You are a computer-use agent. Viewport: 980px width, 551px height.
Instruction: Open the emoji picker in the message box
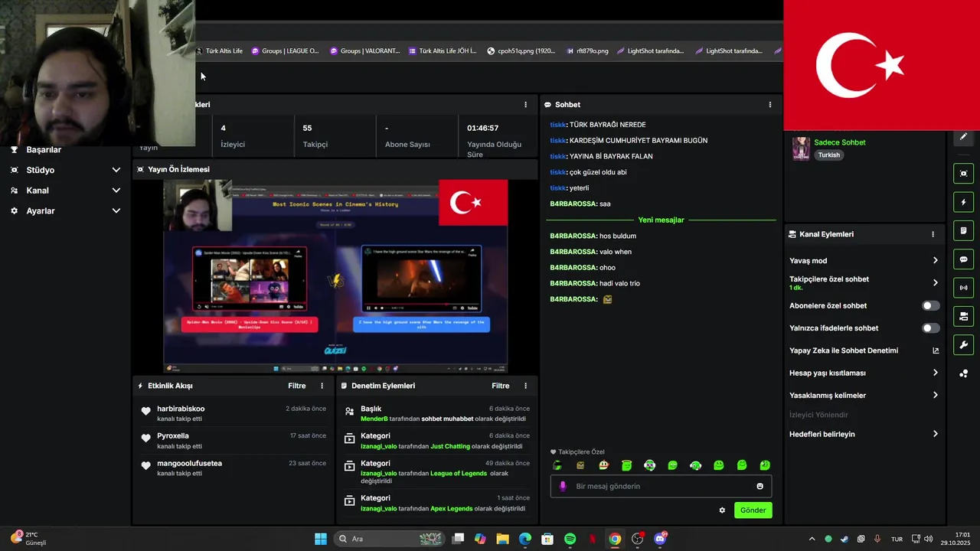[x=759, y=486]
